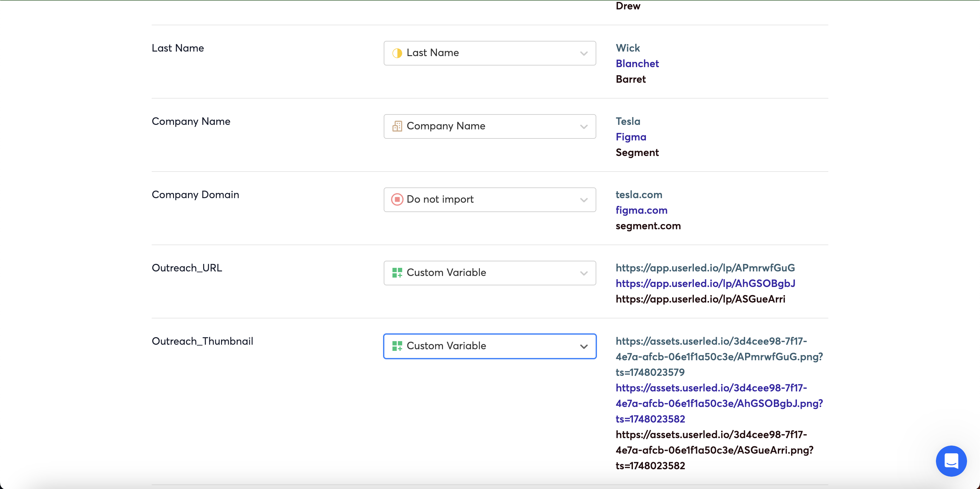Image resolution: width=980 pixels, height=489 pixels.
Task: Click the Last Name half-moon icon
Action: [x=397, y=53]
